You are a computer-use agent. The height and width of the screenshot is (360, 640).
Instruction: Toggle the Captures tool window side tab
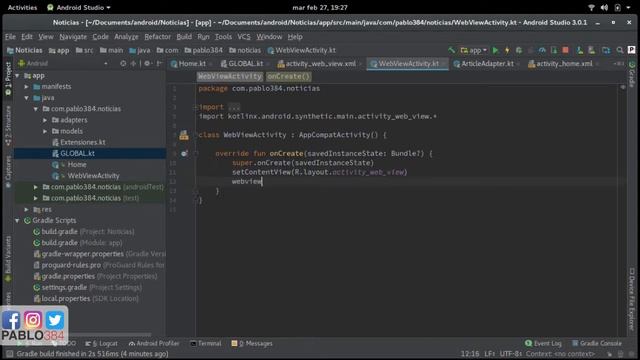(8, 172)
